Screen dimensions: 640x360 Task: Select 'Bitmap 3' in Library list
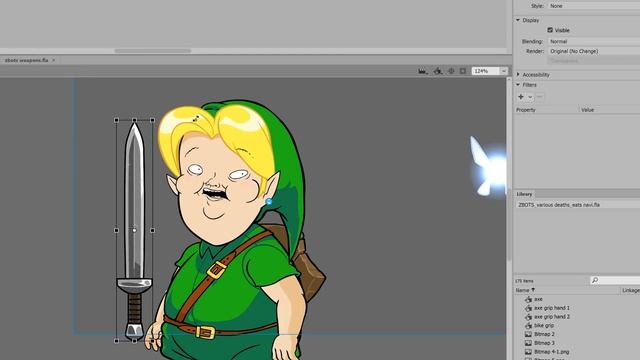tap(544, 343)
